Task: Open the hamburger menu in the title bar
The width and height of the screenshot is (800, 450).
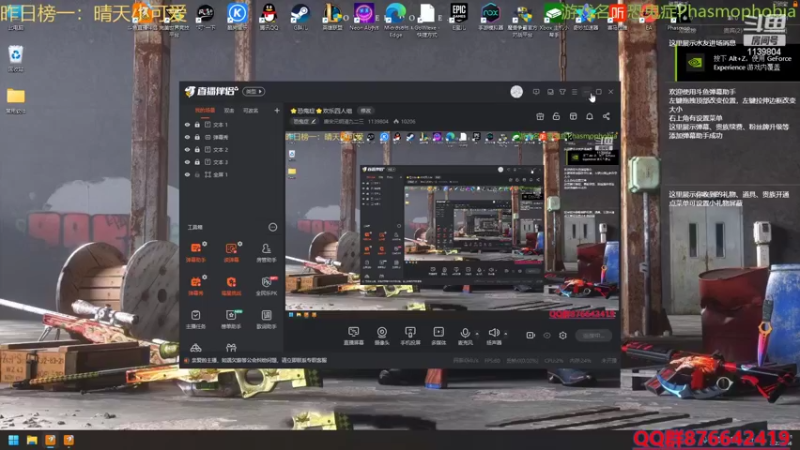Action: point(574,92)
